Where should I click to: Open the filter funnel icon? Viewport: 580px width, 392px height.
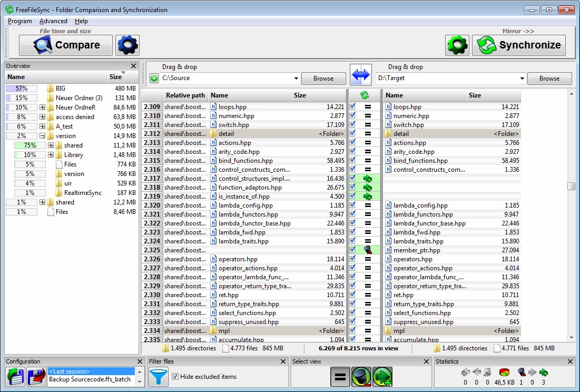coord(159,377)
